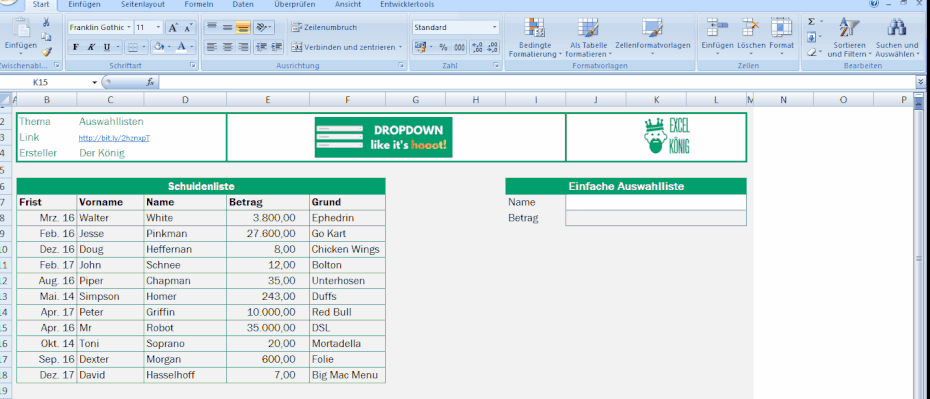This screenshot has width=930, height=399.
Task: Click Suchen und Auswählen binoculars icon
Action: [x=896, y=27]
